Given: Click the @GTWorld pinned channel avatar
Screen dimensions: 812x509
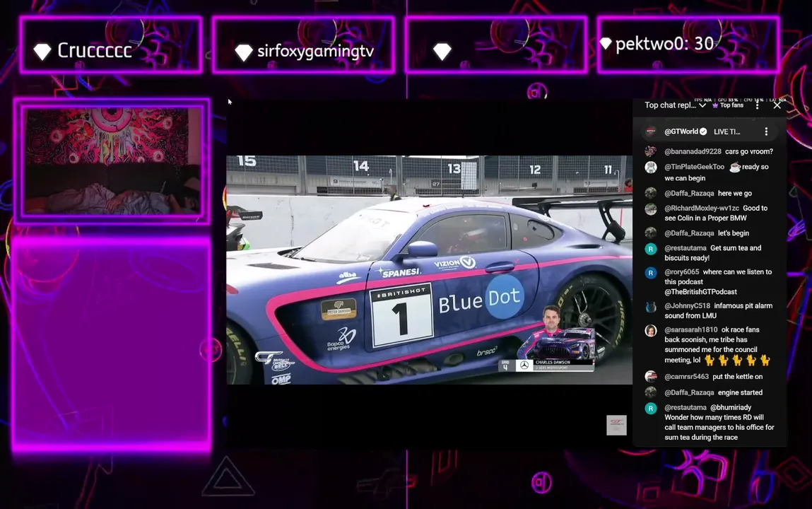Looking at the screenshot, I should 651,131.
